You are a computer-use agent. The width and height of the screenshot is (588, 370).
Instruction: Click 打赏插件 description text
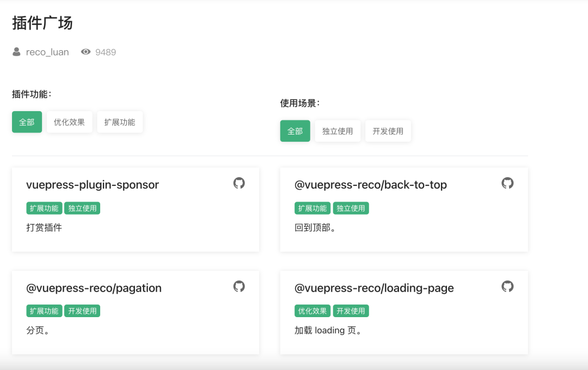click(x=44, y=227)
